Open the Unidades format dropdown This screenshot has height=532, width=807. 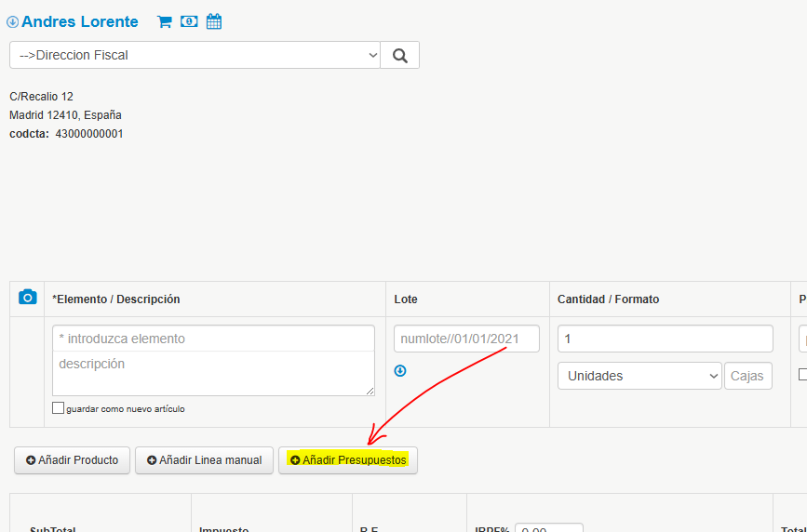click(x=639, y=376)
